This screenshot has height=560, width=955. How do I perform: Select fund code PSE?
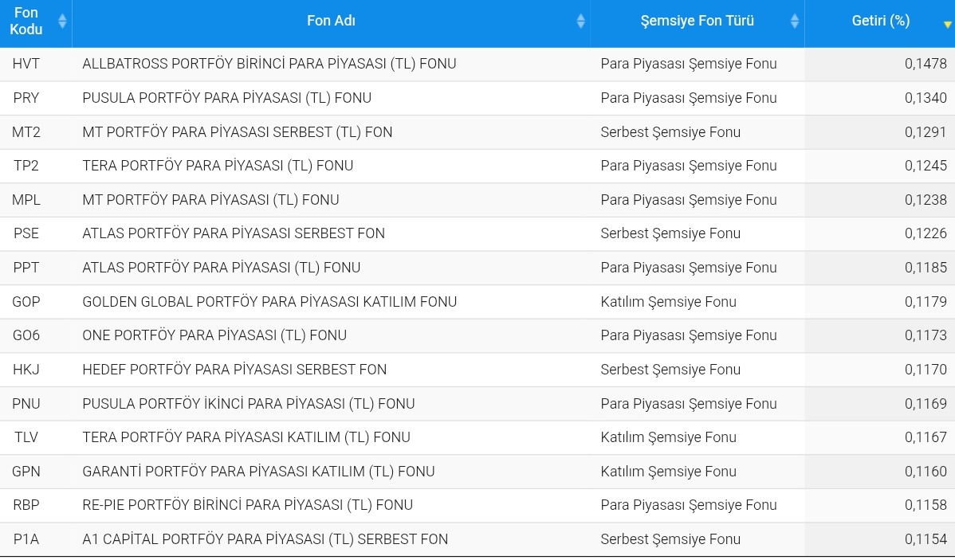[26, 233]
